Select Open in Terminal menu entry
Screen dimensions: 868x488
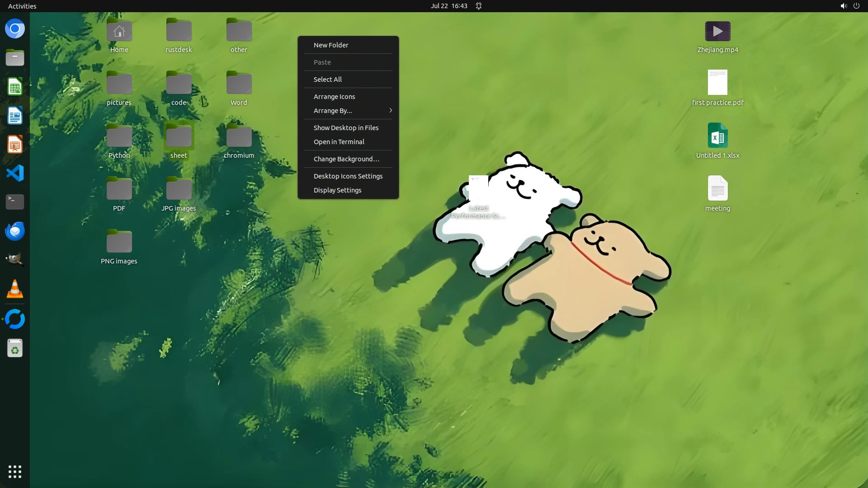[x=339, y=142]
